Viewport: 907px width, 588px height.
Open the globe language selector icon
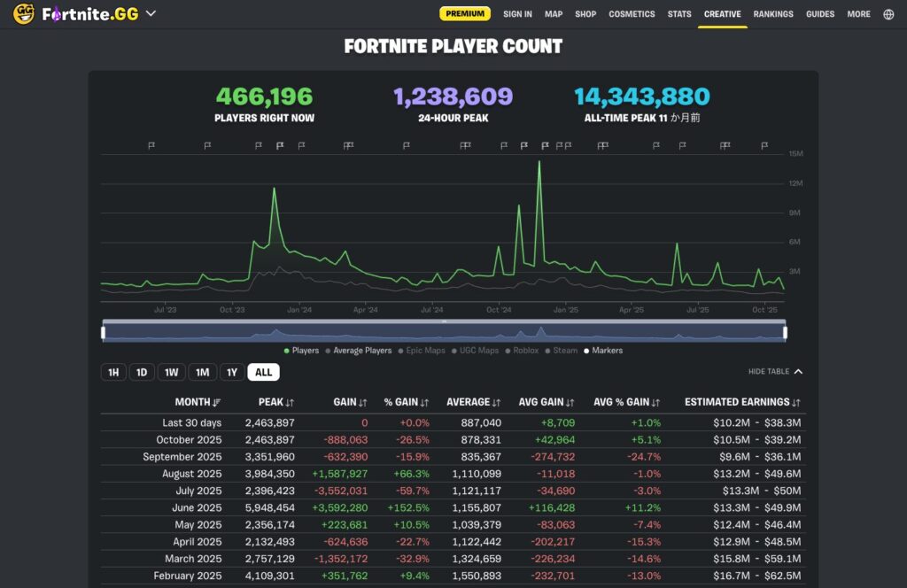[888, 14]
